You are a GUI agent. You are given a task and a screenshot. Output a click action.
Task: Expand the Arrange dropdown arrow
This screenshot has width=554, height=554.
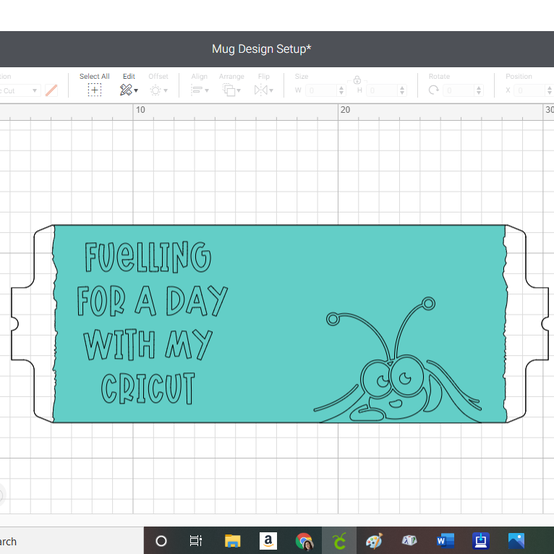coord(239,90)
